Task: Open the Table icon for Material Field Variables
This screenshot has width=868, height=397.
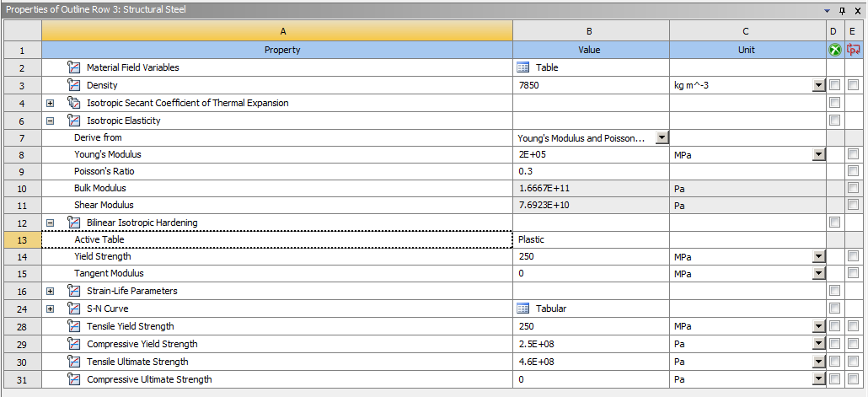Action: (523, 67)
